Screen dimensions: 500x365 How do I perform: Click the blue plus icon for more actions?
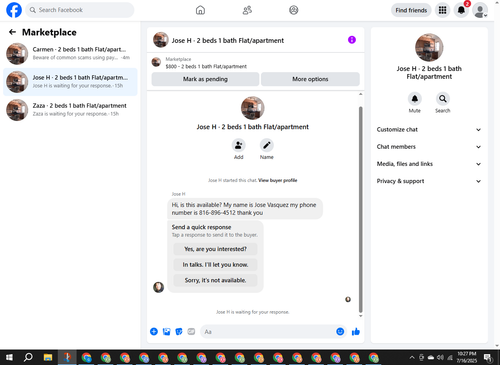coord(154,332)
